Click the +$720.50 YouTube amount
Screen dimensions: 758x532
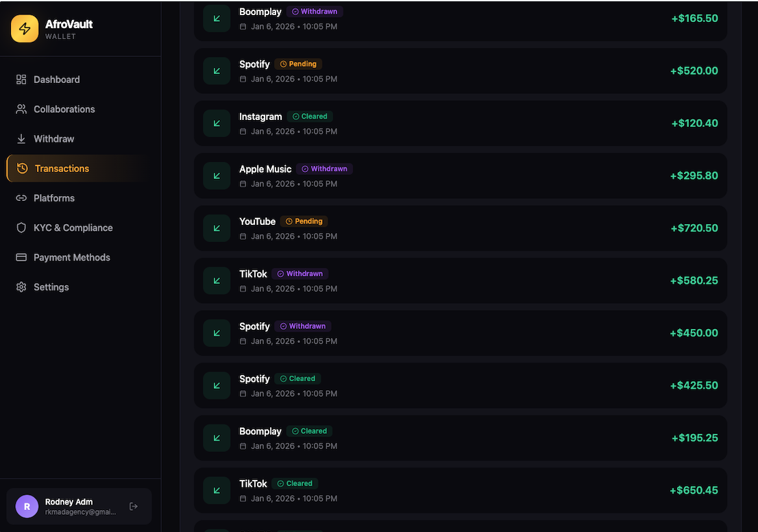click(694, 228)
